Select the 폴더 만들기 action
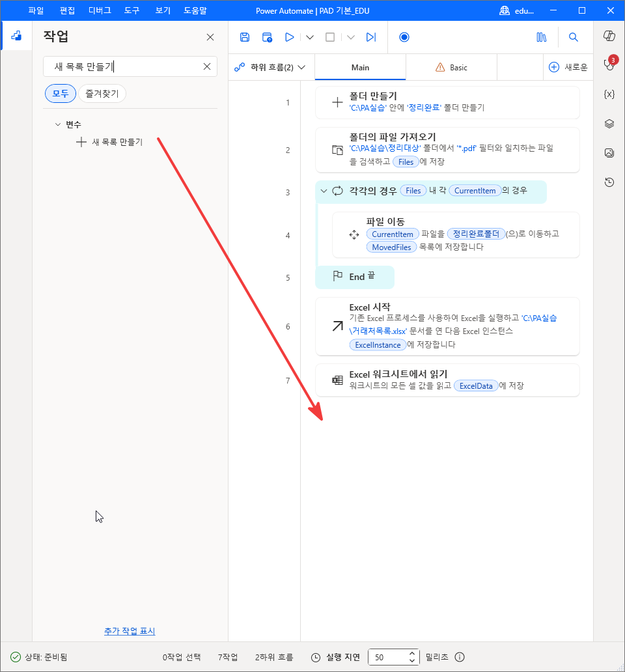 [x=447, y=102]
